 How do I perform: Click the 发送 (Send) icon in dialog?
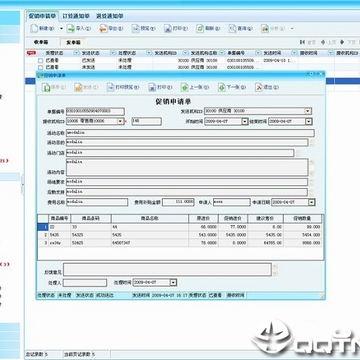[78, 87]
